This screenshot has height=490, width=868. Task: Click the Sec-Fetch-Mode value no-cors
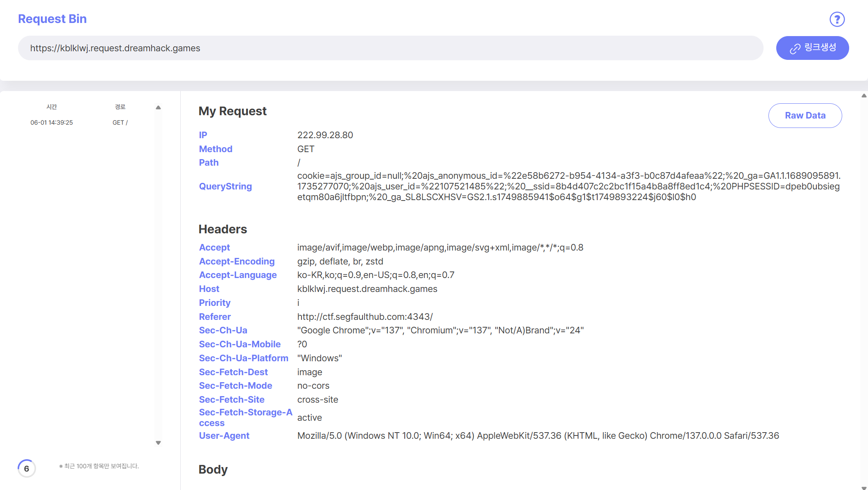313,385
